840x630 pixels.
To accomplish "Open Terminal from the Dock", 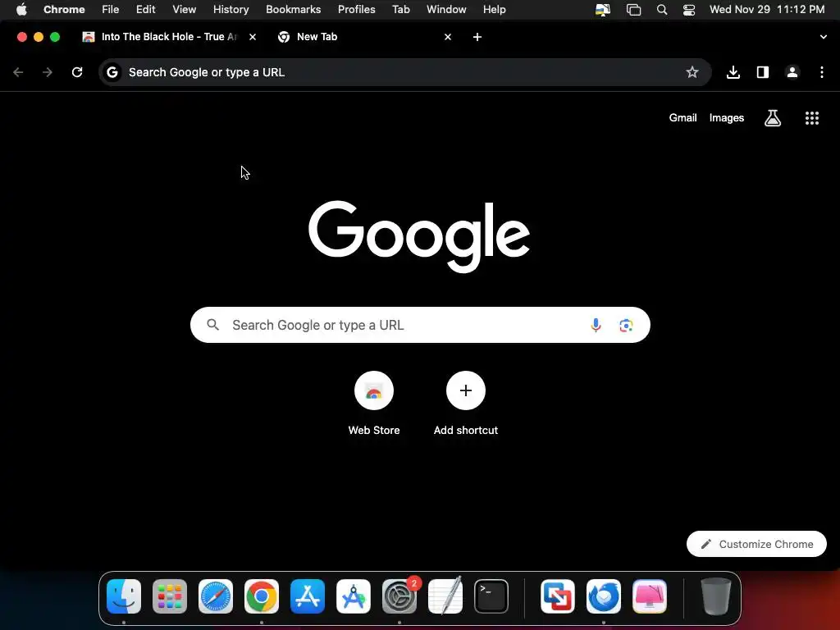I will pyautogui.click(x=491, y=596).
